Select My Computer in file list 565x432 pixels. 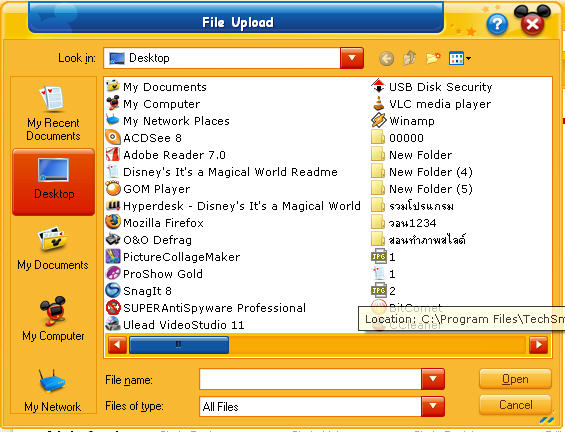[x=153, y=104]
